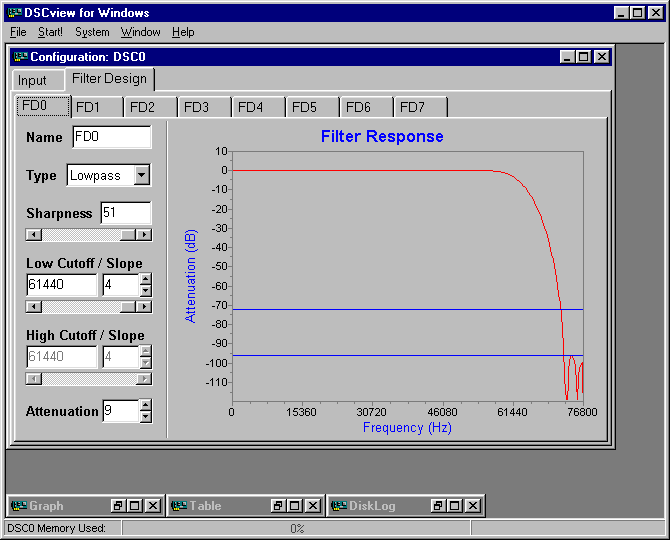Select the FD3 filter tab

(x=205, y=107)
